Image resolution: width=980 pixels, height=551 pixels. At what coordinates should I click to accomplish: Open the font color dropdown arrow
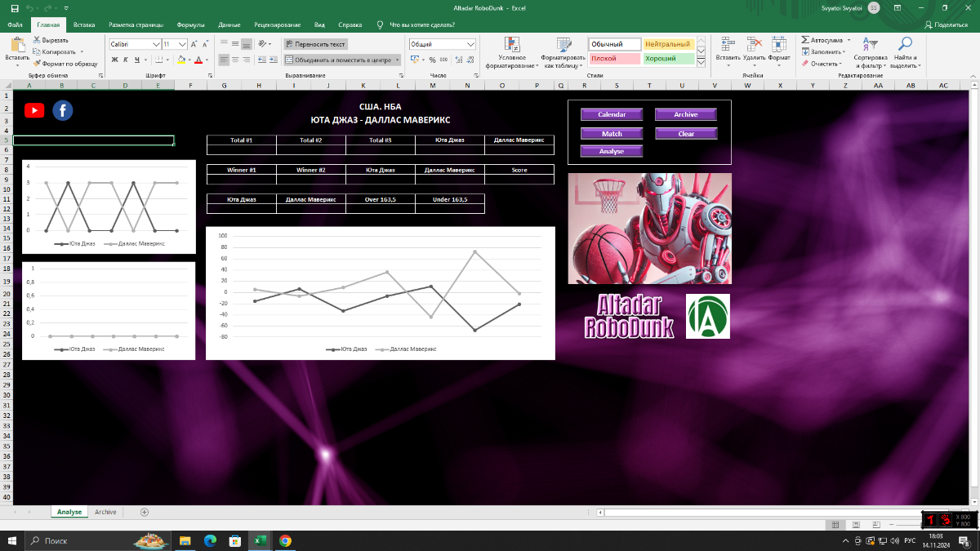click(x=206, y=60)
